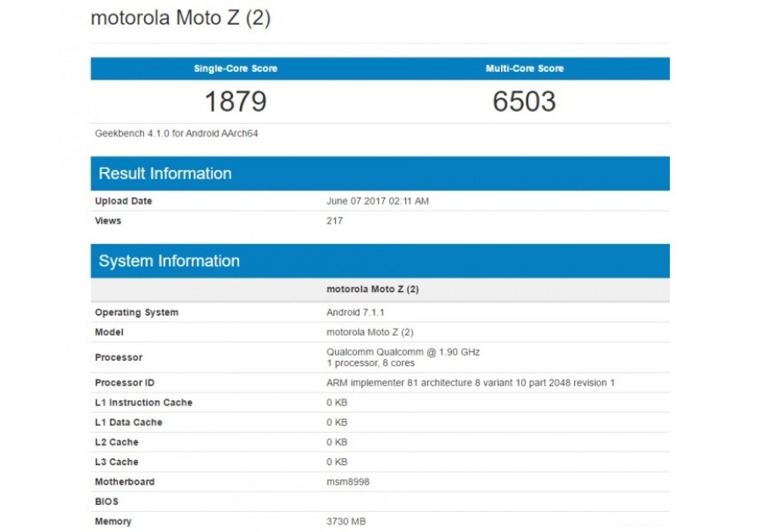Click the L2 Cache label
This screenshot has width=763, height=532.
tap(117, 442)
